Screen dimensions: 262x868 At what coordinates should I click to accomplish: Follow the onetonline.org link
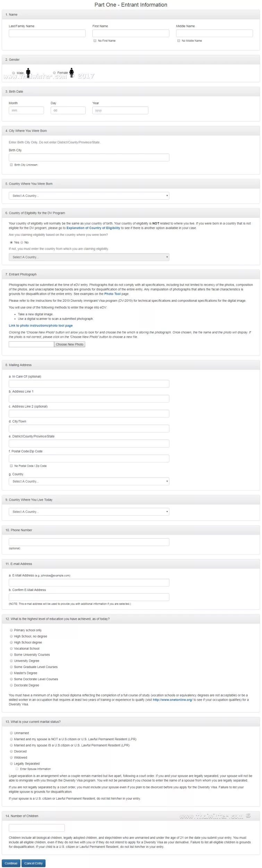(172, 700)
